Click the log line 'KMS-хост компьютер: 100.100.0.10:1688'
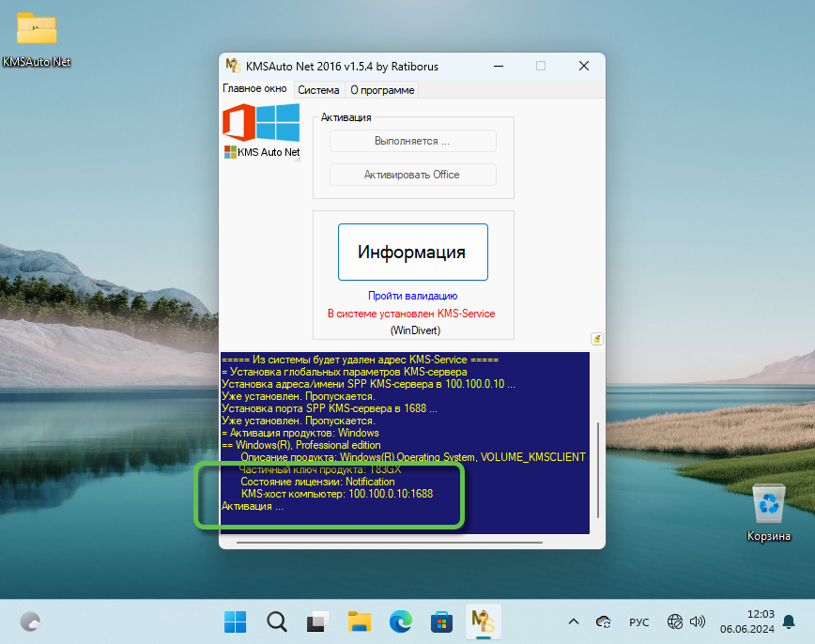This screenshot has height=644, width=815. tap(337, 494)
